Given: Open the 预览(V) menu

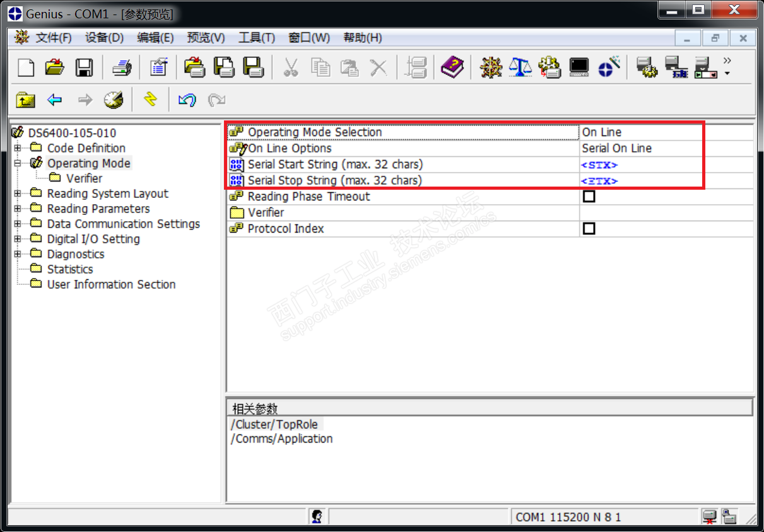Looking at the screenshot, I should point(206,38).
